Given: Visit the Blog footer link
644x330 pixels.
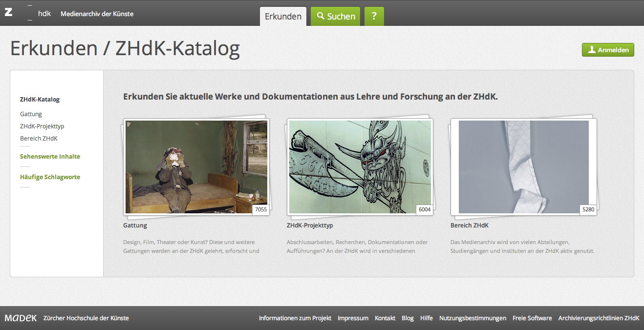Looking at the screenshot, I should coord(408,318).
